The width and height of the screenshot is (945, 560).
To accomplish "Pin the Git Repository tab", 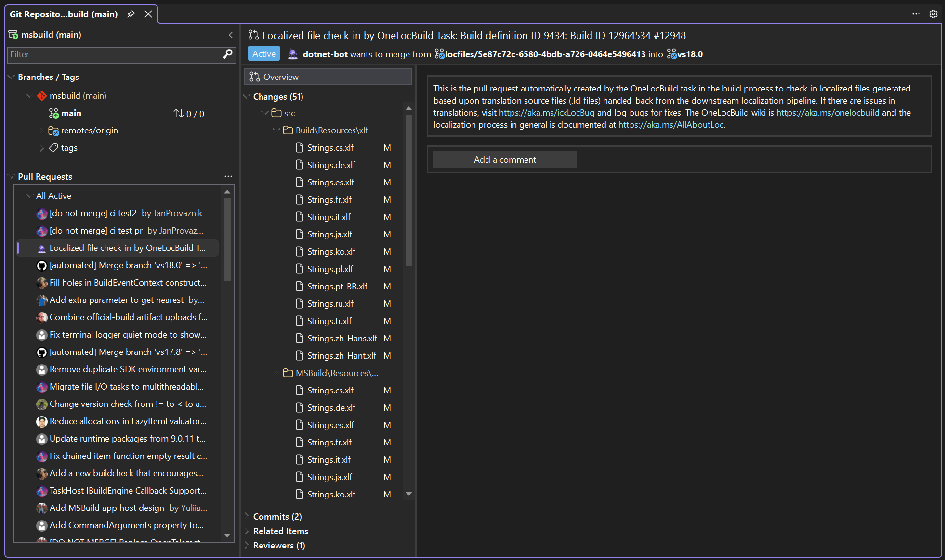I will (x=131, y=14).
